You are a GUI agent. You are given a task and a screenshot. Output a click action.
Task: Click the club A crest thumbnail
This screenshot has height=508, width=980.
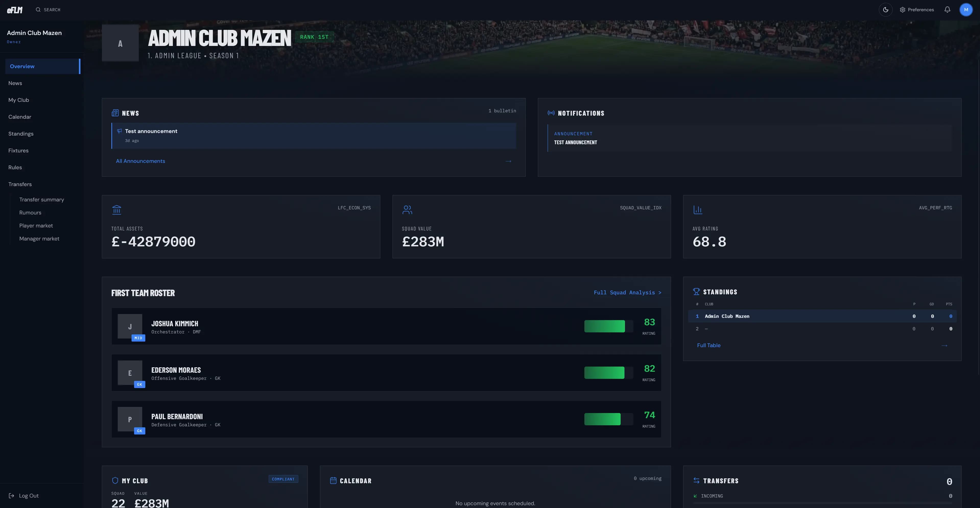click(120, 43)
